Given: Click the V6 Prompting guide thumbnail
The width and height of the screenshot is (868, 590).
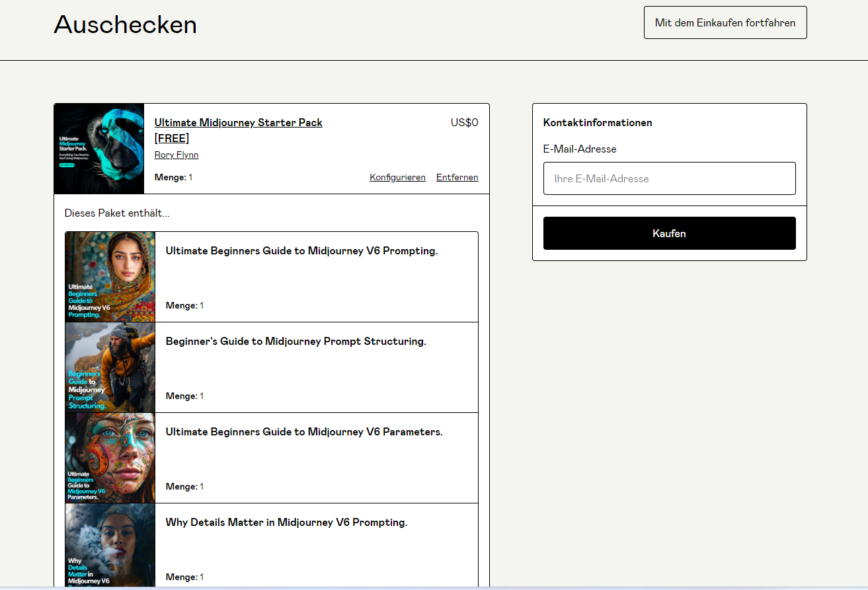Looking at the screenshot, I should 110,277.
